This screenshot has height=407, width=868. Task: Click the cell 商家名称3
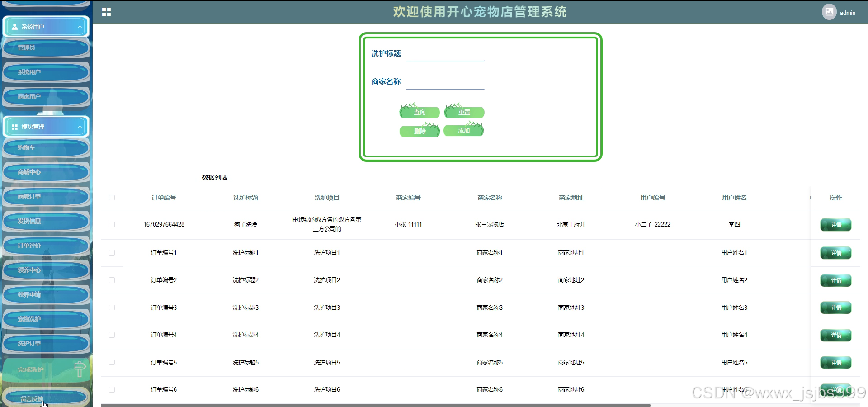(x=490, y=308)
